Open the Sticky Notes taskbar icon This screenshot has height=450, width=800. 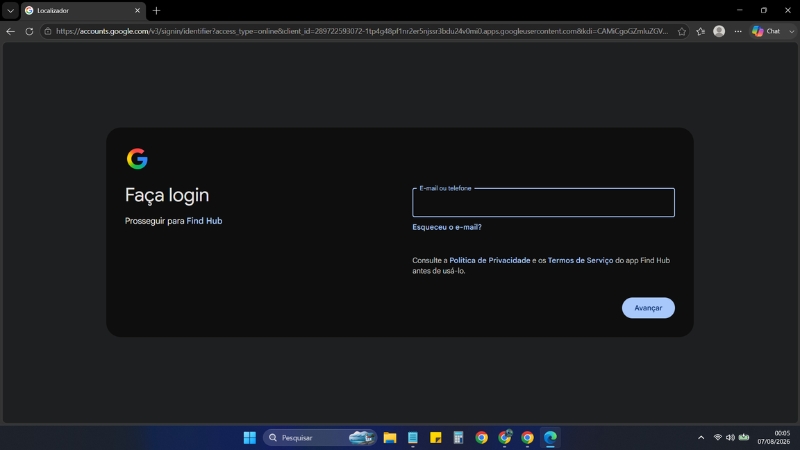pyautogui.click(x=436, y=437)
